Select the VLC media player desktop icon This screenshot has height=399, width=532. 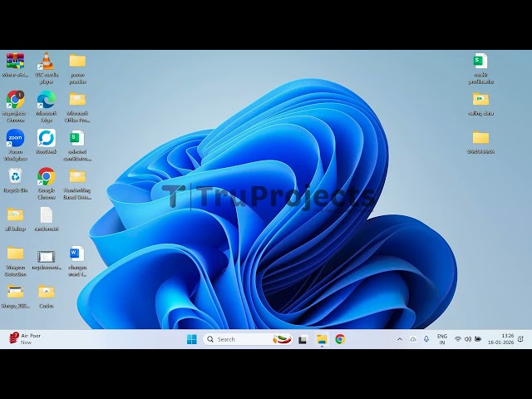[x=47, y=62]
